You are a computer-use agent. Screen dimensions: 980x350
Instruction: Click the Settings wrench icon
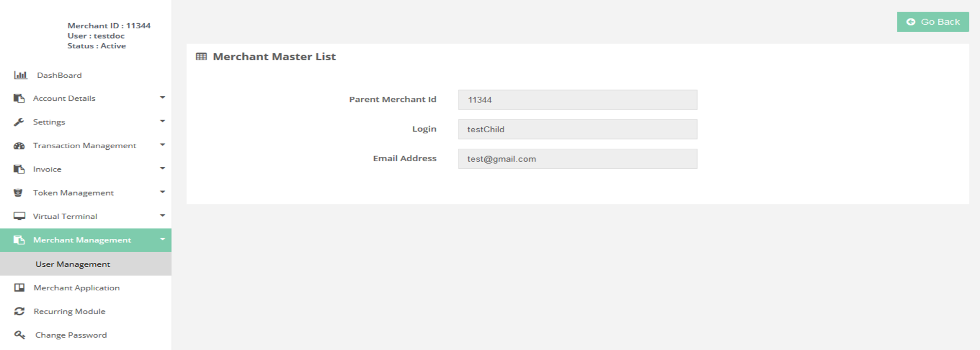click(19, 122)
